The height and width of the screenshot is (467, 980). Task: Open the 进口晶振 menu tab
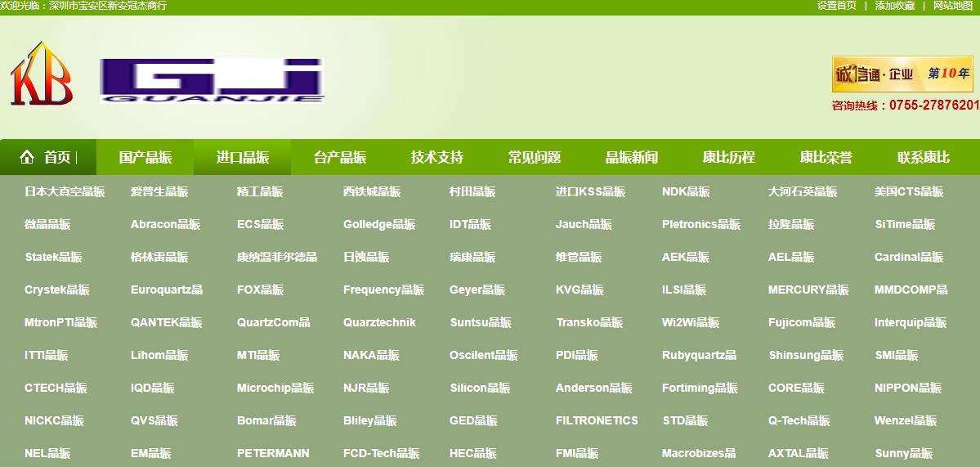(242, 157)
